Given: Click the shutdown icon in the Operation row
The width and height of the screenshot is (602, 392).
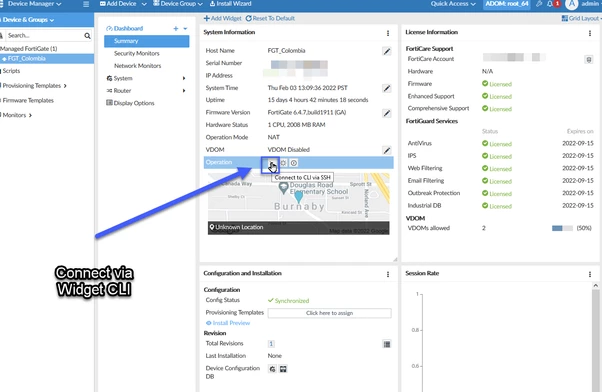Looking at the screenshot, I should 294,163.
